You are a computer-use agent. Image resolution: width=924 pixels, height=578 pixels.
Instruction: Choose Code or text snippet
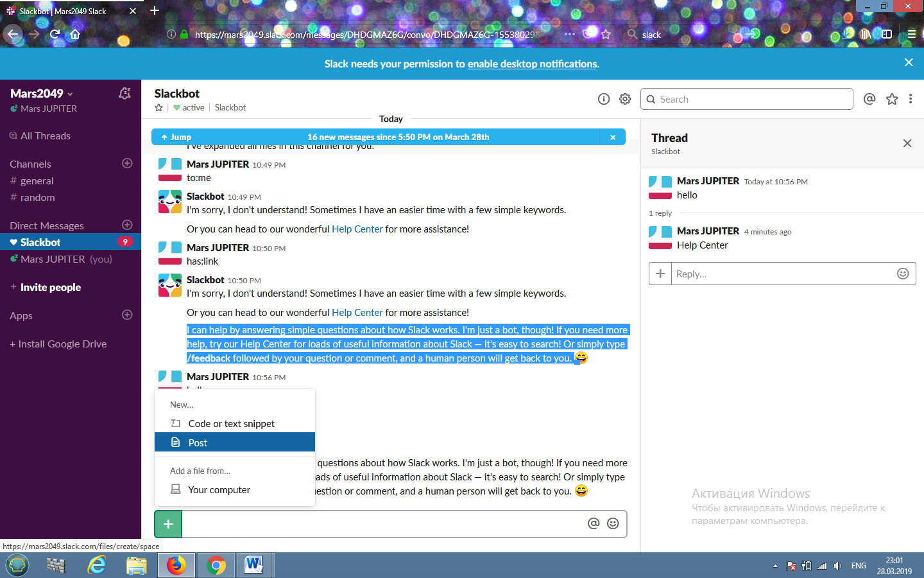(235, 424)
